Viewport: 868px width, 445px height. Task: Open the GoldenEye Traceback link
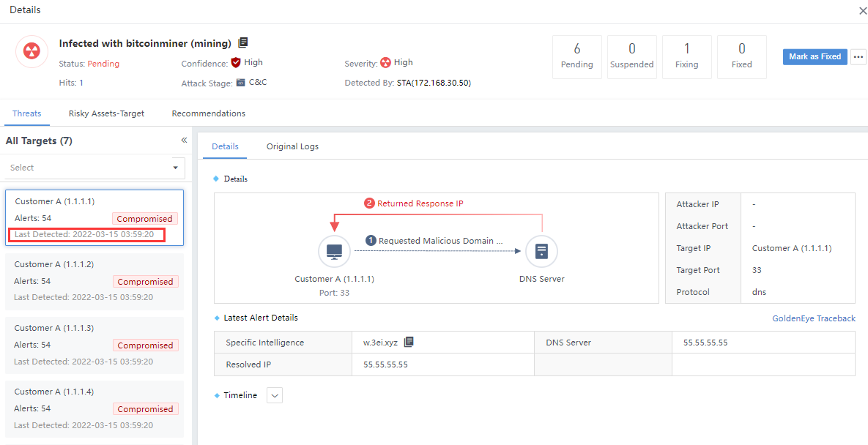pyautogui.click(x=813, y=318)
